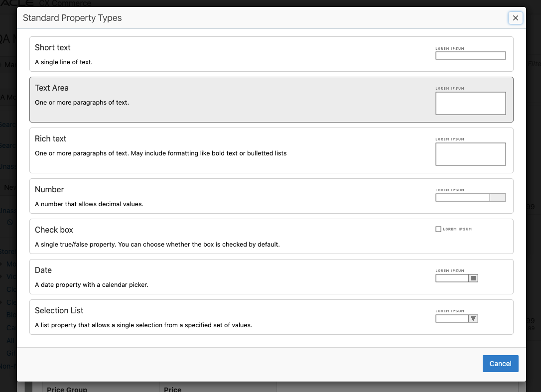Click the Standard Property Types dialog title
Screen dimensions: 541x392
coord(72,18)
